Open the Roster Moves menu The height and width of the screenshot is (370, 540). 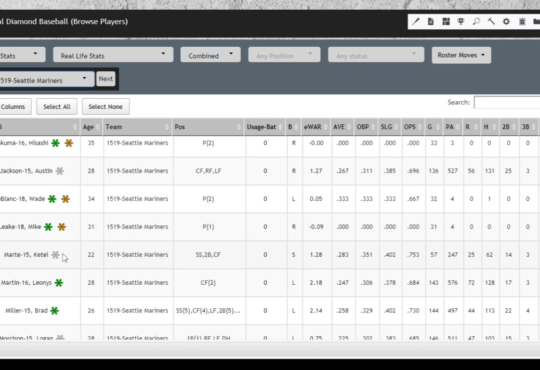(461, 55)
